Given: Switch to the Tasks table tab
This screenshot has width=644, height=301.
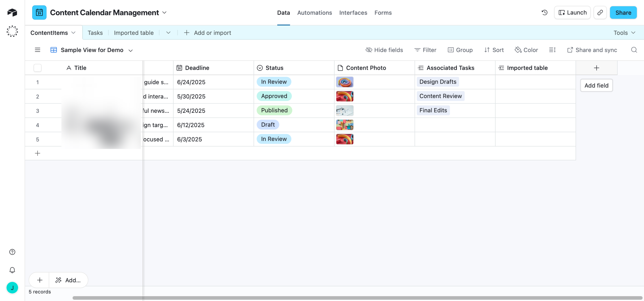Looking at the screenshot, I should coord(95,33).
